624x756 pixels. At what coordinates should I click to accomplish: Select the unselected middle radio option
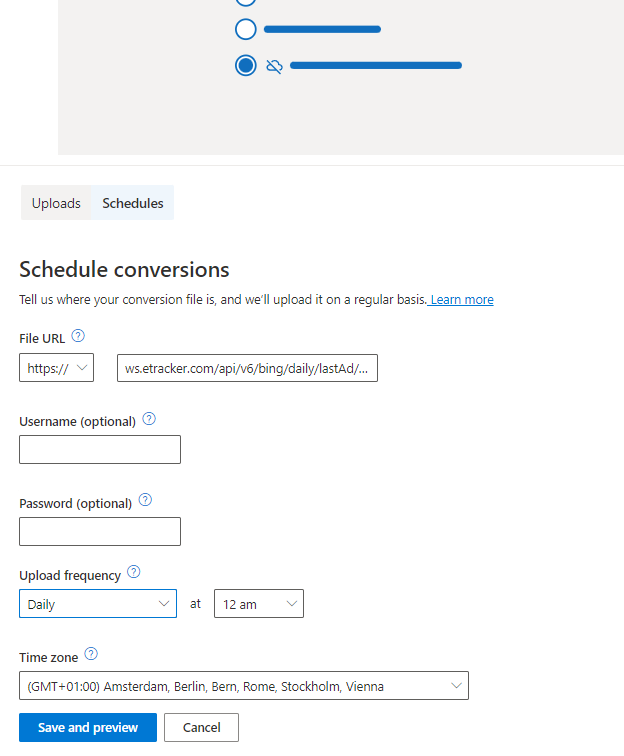(x=246, y=29)
